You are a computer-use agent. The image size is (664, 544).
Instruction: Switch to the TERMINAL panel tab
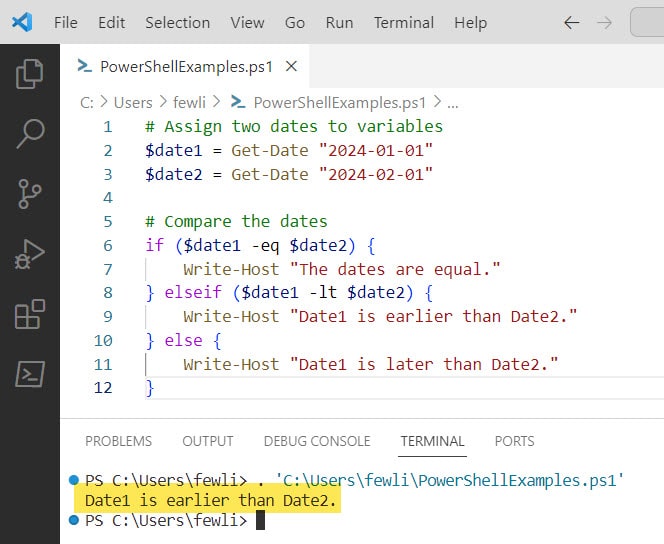point(432,441)
